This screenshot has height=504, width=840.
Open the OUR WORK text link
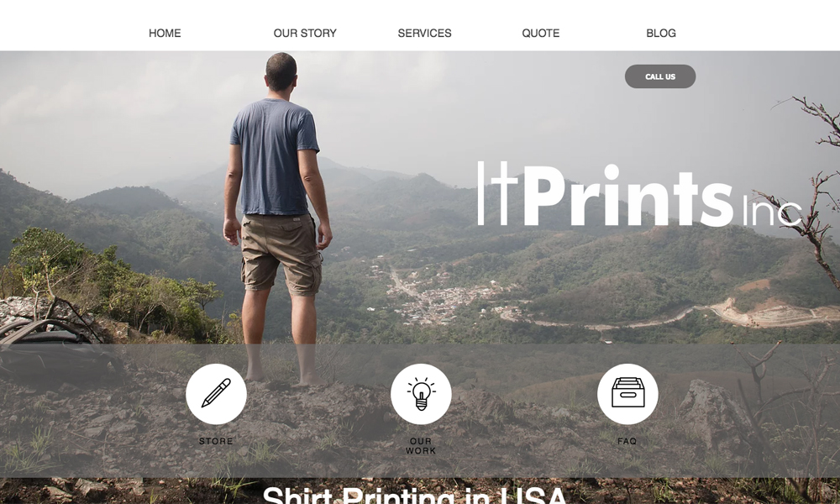(x=421, y=446)
